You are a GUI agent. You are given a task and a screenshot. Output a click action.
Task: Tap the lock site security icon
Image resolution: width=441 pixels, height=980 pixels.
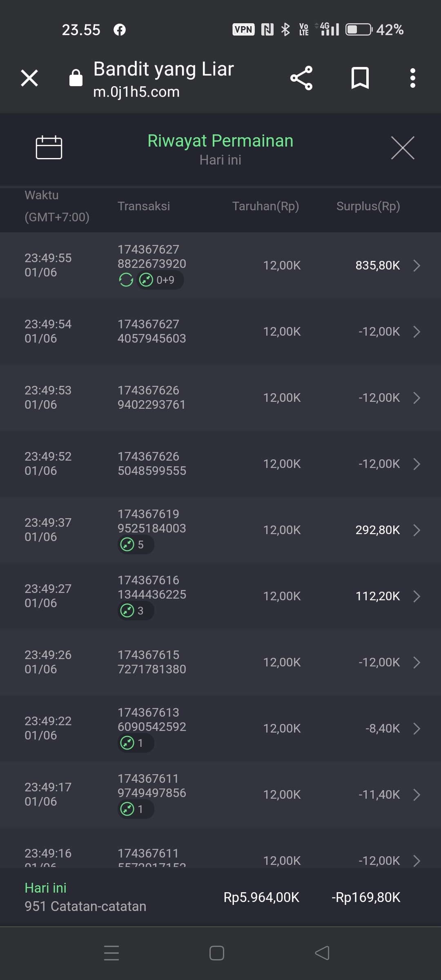click(76, 78)
